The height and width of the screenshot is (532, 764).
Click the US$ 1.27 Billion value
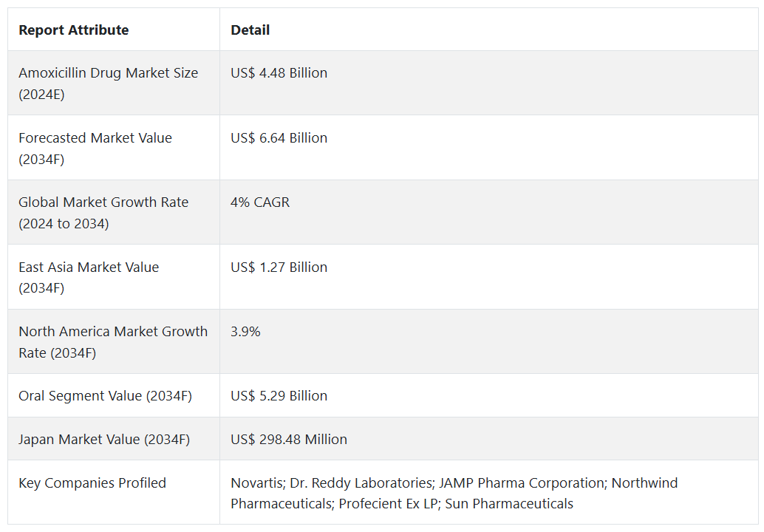click(x=279, y=267)
